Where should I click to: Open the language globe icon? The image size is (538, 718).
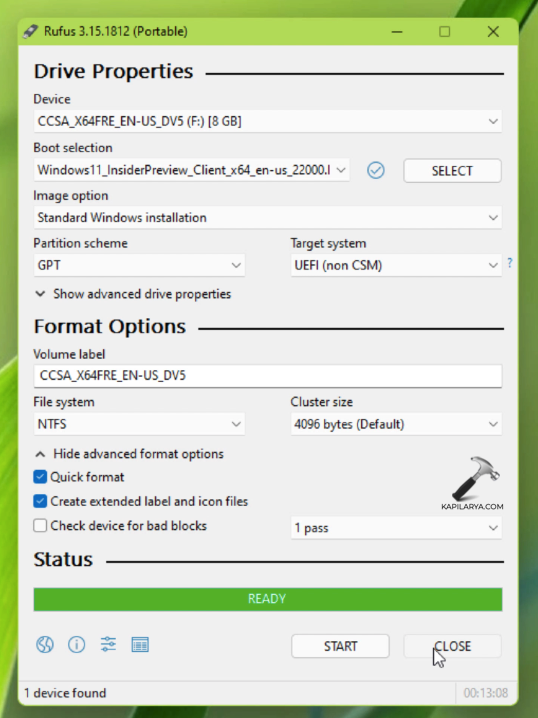point(45,645)
